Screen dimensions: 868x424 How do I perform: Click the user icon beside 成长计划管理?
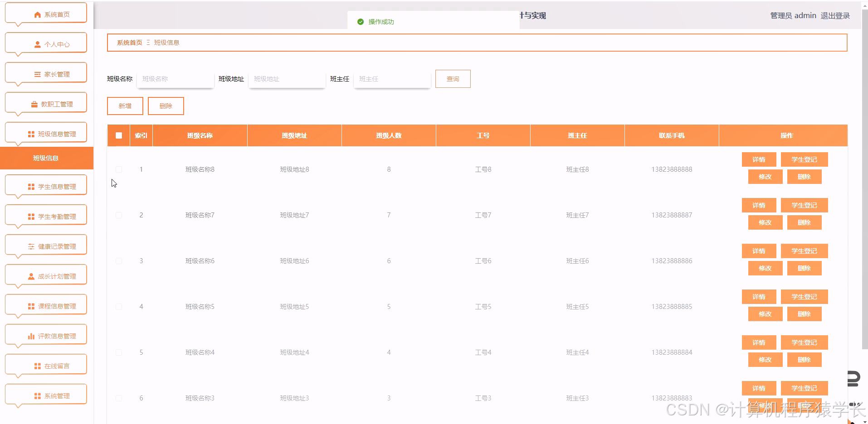pyautogui.click(x=31, y=277)
